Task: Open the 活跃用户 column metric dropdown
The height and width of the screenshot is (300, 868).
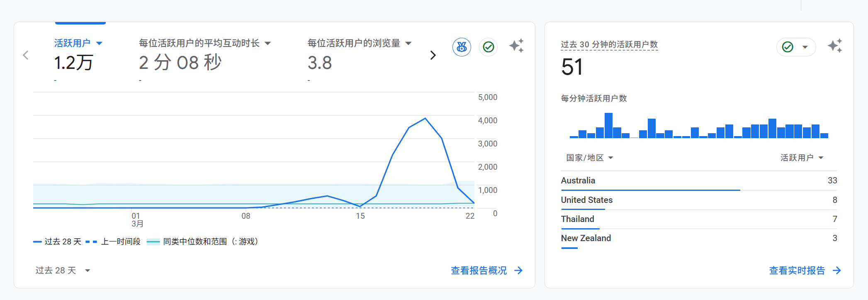Action: 801,158
